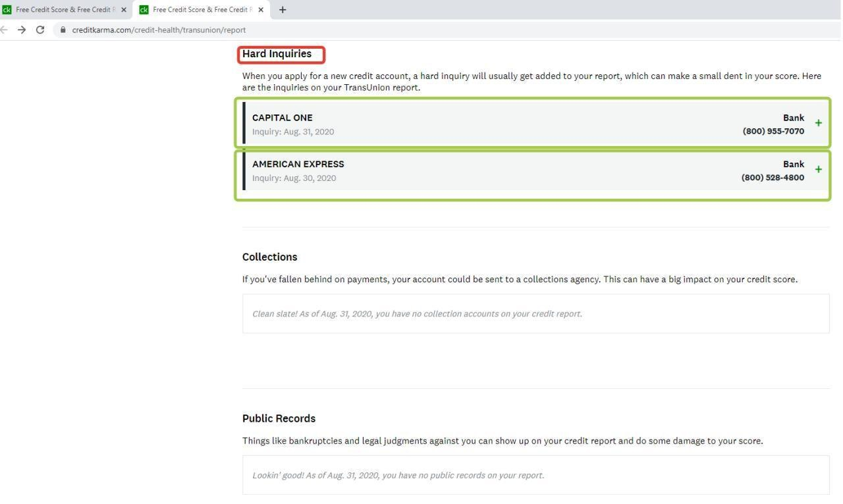Click the hard inquiry explanation paragraph
This screenshot has height=504, width=843.
click(531, 82)
